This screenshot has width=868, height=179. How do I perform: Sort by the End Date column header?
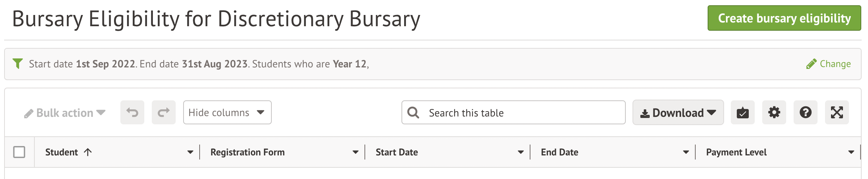point(559,152)
